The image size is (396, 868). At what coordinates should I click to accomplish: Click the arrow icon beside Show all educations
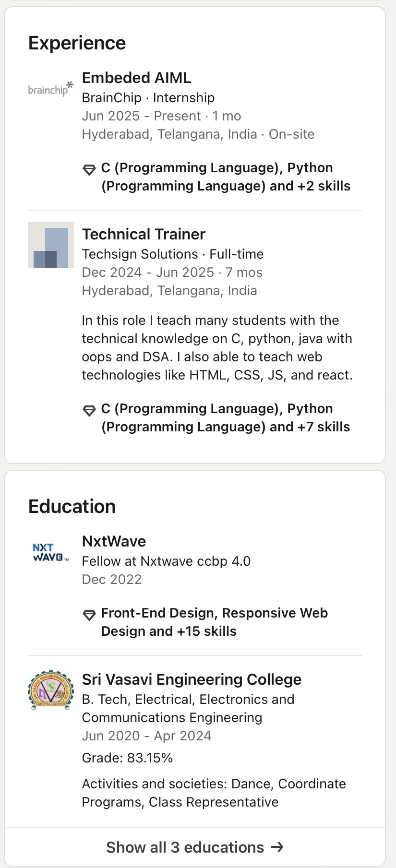(277, 847)
